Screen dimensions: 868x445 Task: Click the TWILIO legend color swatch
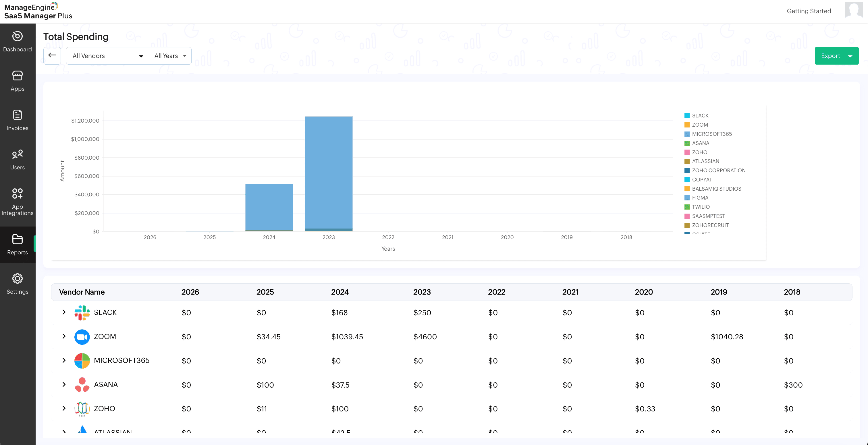687,207
